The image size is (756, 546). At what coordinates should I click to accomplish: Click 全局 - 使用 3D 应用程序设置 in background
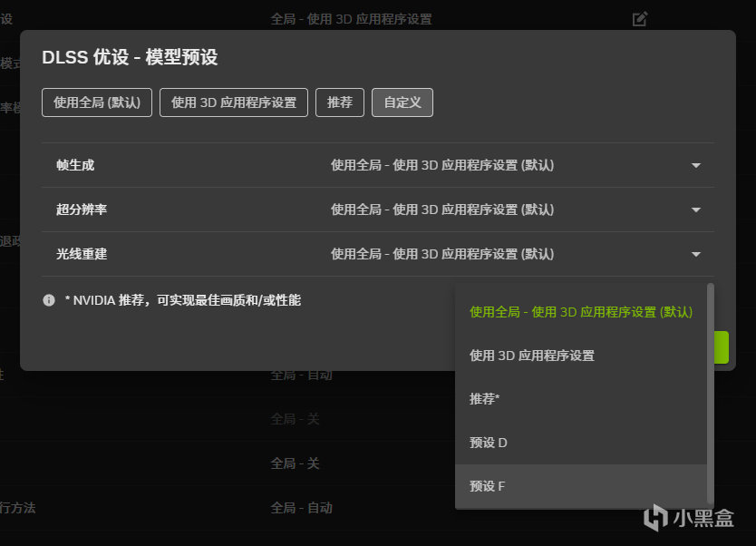[x=351, y=19]
